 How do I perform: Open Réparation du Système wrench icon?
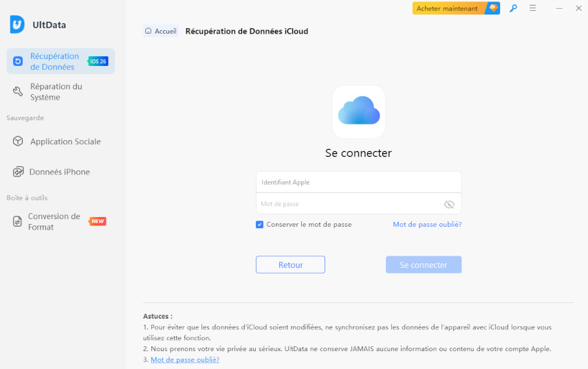(18, 92)
